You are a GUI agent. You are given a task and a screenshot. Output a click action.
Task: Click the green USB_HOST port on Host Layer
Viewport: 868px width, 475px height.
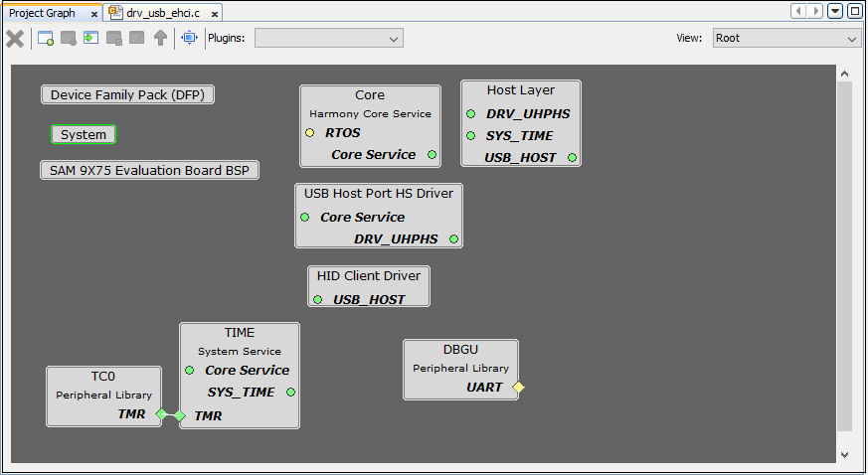pos(572,157)
